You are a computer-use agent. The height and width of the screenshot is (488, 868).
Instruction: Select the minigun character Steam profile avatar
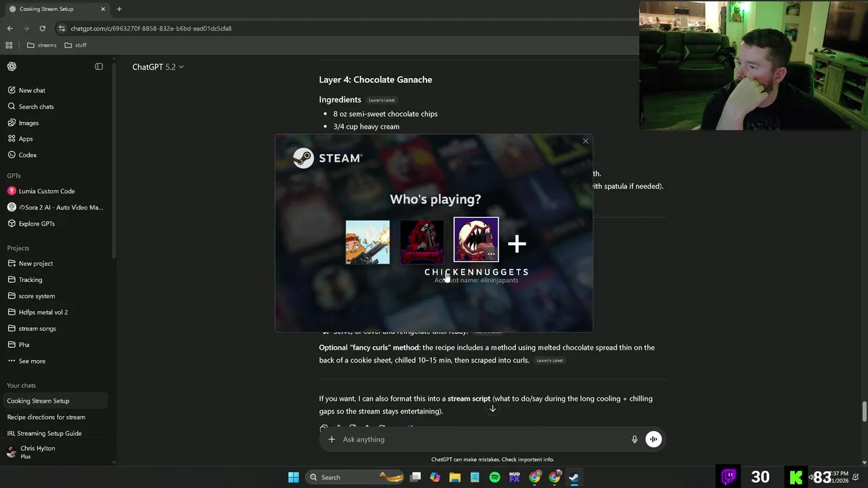click(x=368, y=242)
